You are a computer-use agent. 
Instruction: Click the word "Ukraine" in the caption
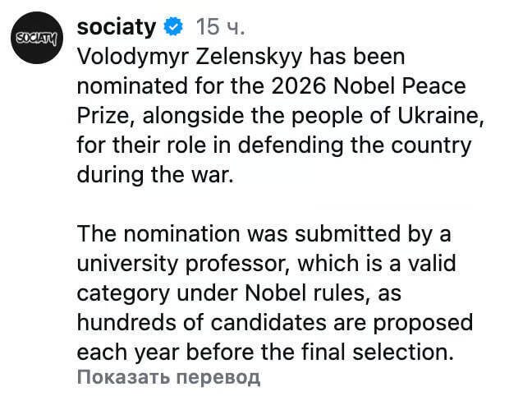[438, 116]
